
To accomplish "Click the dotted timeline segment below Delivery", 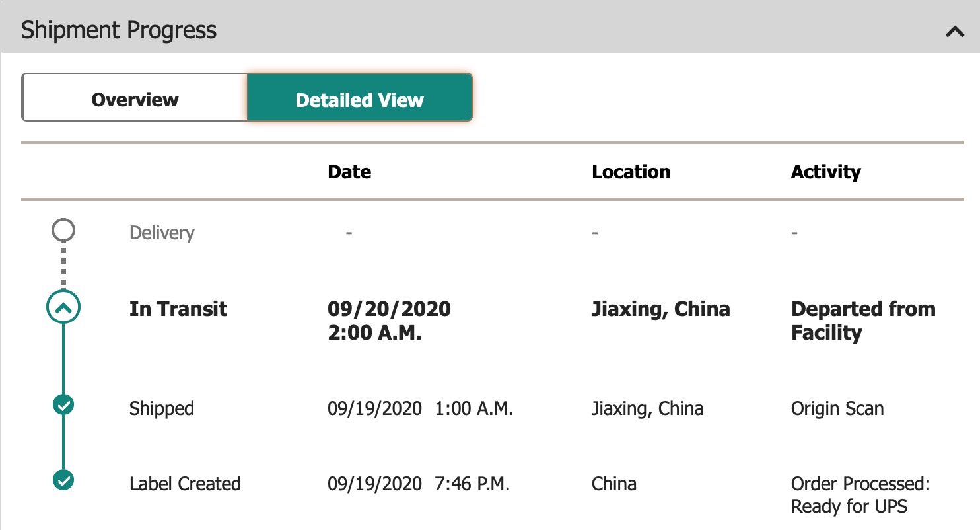I will (63, 266).
